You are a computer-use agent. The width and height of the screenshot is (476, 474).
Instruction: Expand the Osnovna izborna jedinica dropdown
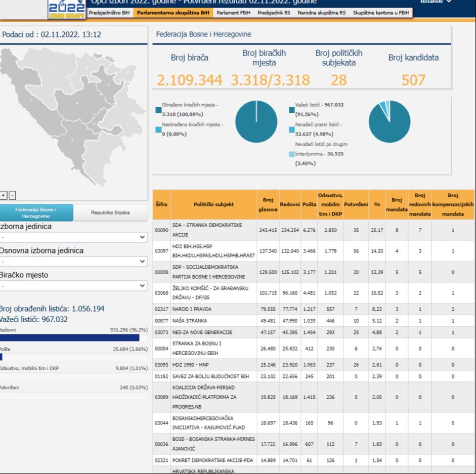73,262
